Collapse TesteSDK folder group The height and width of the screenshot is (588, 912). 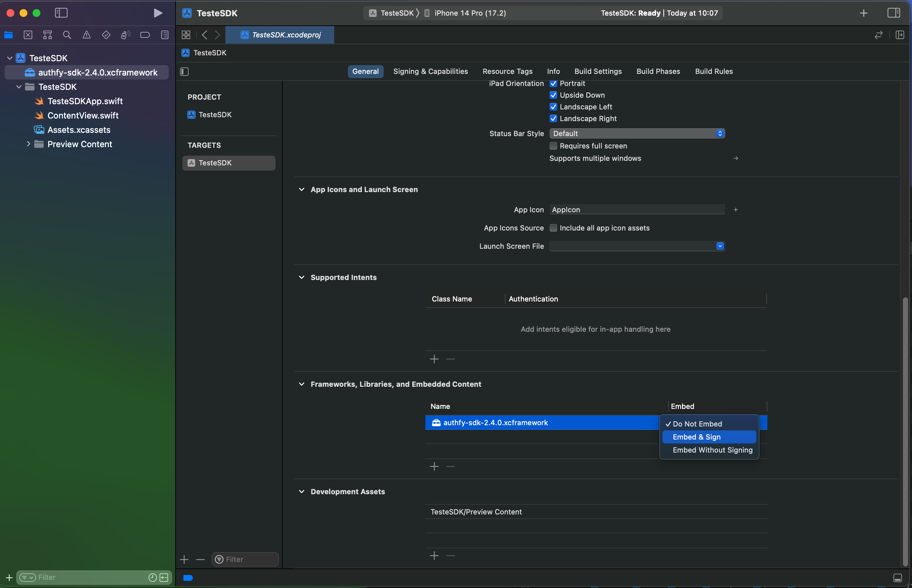coord(19,87)
